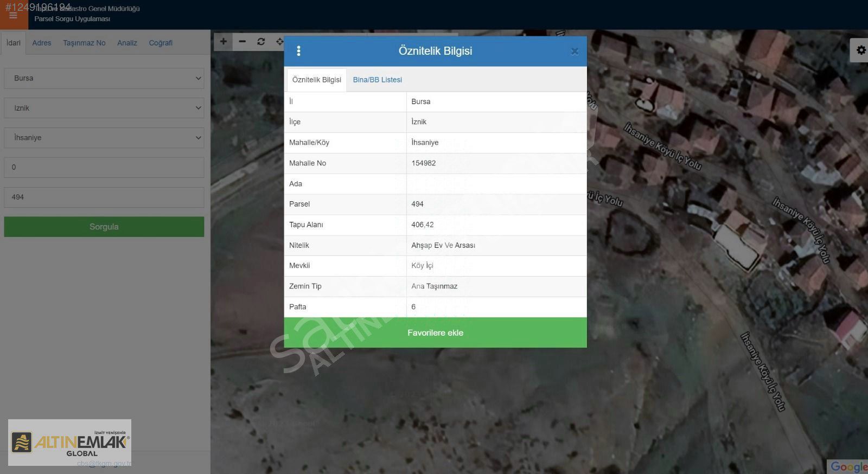This screenshot has height=474, width=868.
Task: Expand the Bursa province dropdown
Action: (x=104, y=78)
